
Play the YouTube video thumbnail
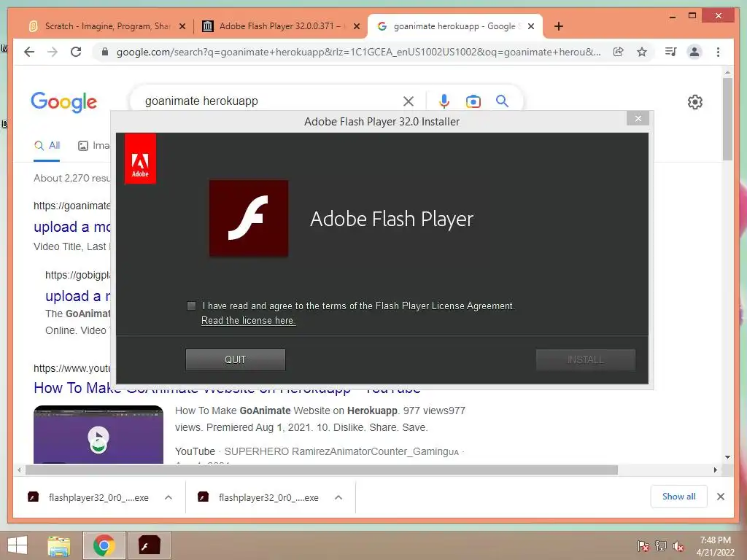coord(98,435)
